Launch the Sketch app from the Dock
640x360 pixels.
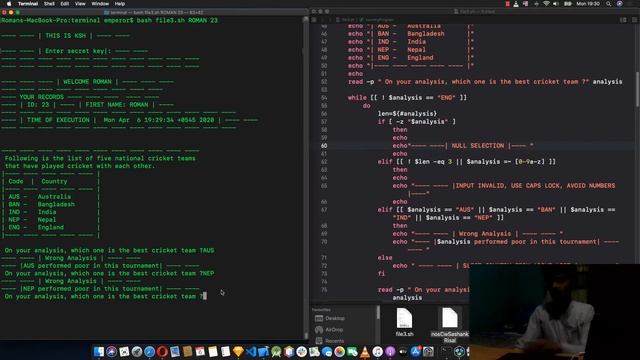coord(238,351)
